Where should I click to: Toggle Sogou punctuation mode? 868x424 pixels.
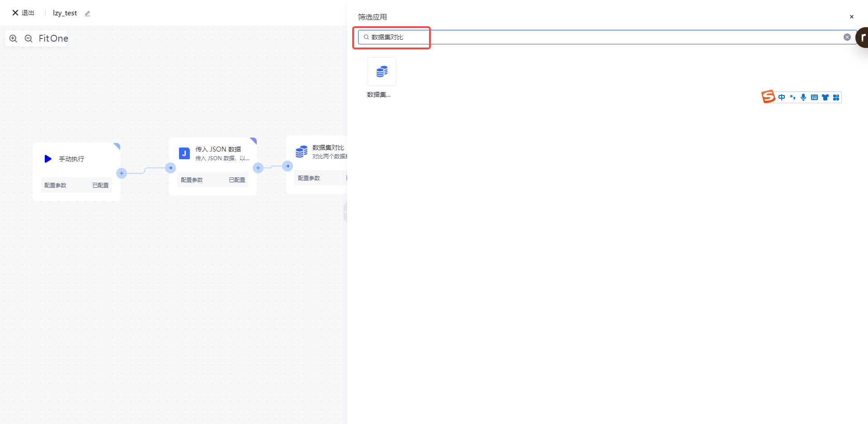coord(793,97)
